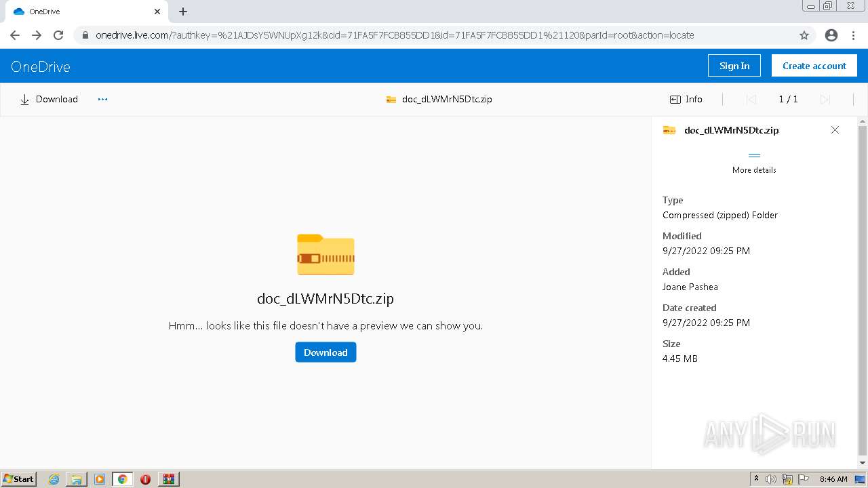Toggle the Info pane button
868x488 pixels.
(686, 99)
